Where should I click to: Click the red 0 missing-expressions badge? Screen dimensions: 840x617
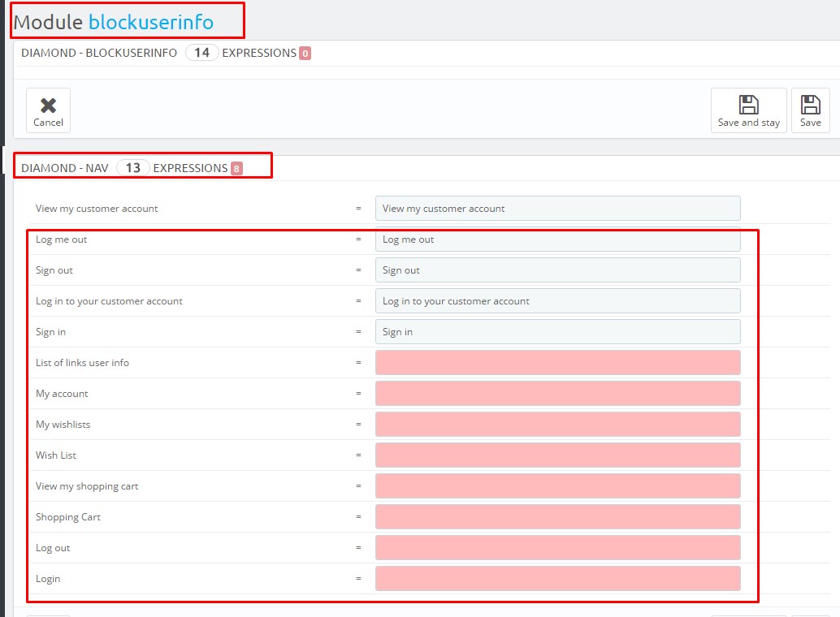[305, 53]
